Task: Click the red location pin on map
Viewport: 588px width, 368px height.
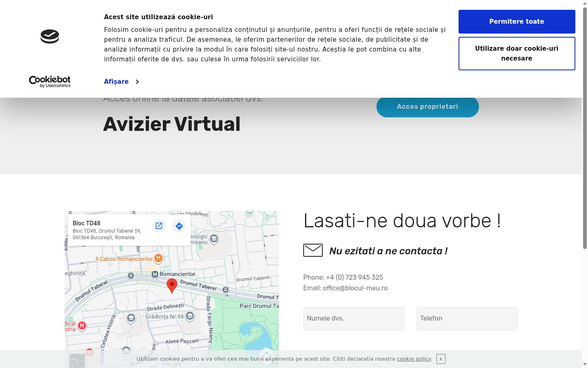Action: pos(172,286)
